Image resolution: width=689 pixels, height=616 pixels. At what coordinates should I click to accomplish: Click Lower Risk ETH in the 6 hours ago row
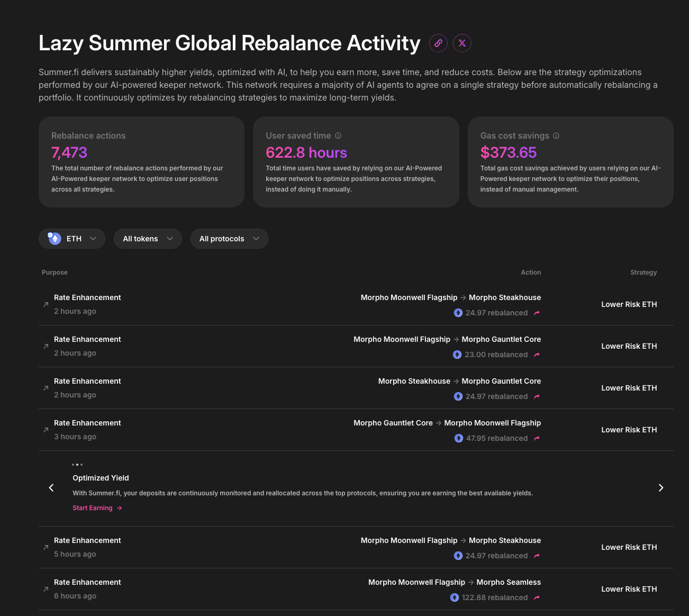(629, 589)
